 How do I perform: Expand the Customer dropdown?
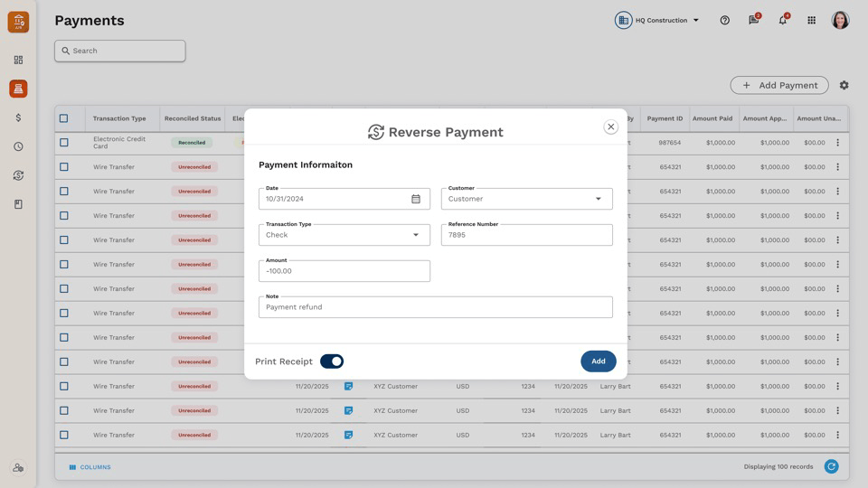click(x=526, y=199)
